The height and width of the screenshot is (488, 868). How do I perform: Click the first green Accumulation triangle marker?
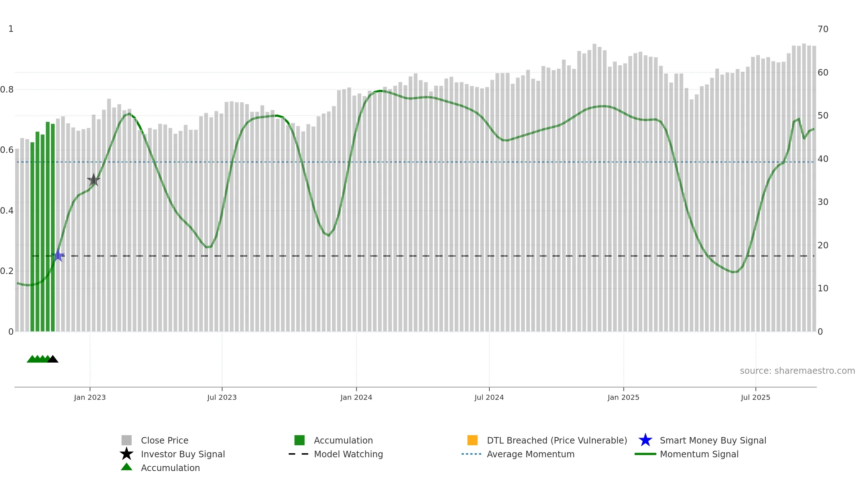(32, 359)
